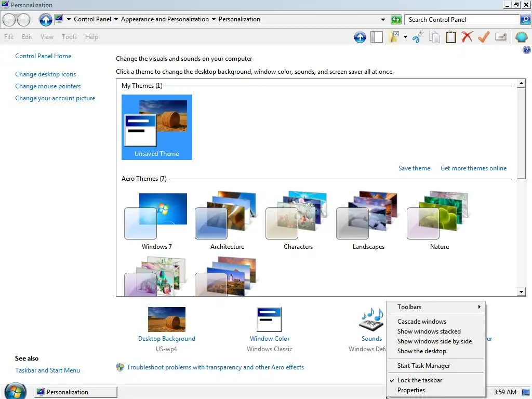The image size is (532, 399).
Task: Click the magnifying glass search button
Action: (x=525, y=20)
